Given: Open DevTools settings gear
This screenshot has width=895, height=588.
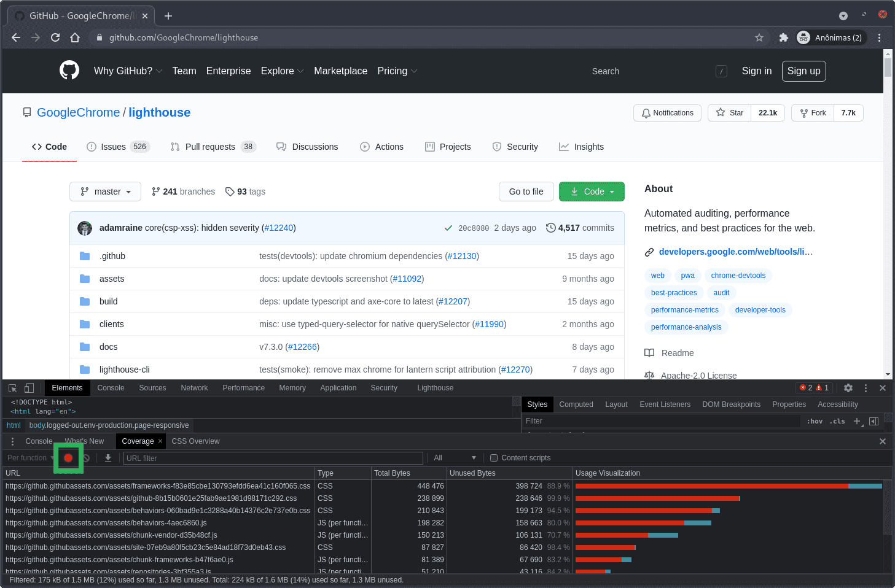Looking at the screenshot, I should tap(848, 388).
